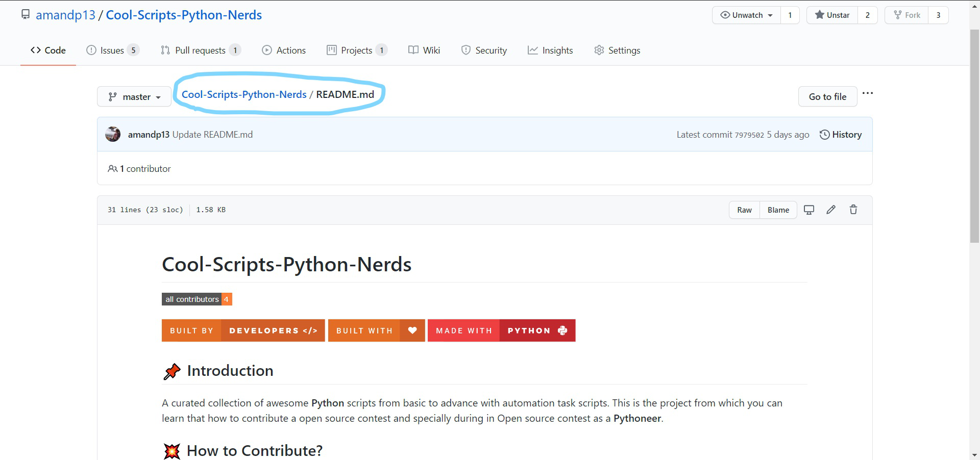980x460 pixels.
Task: Open the Insights tab
Action: (x=550, y=50)
